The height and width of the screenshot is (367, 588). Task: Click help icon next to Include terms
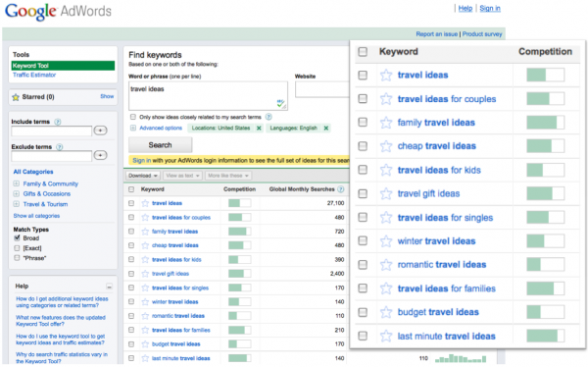[x=58, y=122]
